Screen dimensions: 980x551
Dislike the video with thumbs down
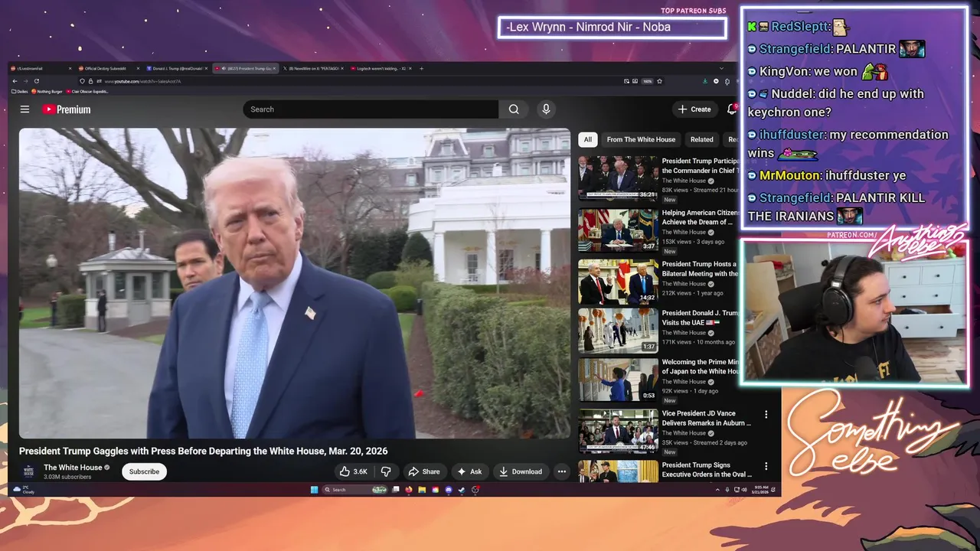tap(387, 471)
